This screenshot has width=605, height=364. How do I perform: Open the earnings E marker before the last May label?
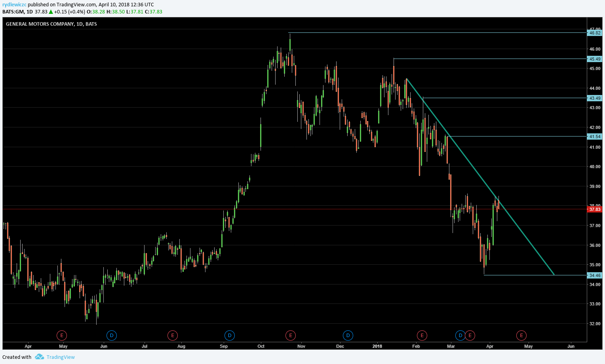521,336
